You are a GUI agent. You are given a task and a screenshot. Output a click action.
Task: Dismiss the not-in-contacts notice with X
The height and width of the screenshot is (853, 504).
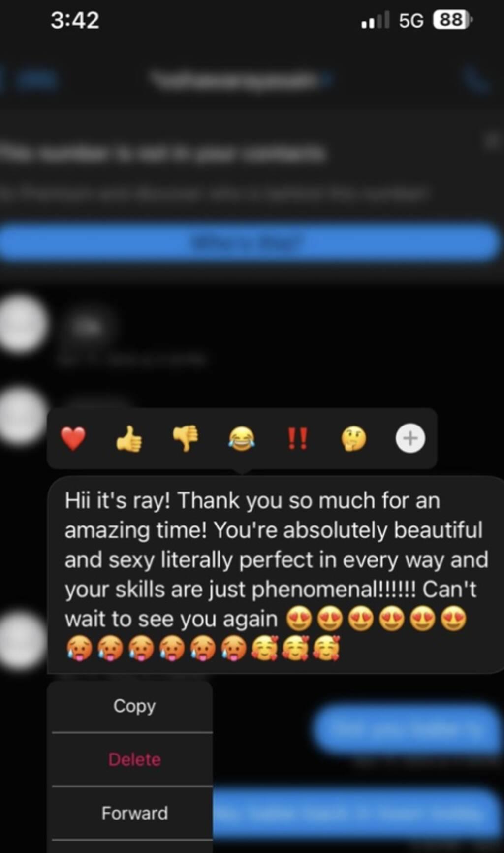click(491, 141)
